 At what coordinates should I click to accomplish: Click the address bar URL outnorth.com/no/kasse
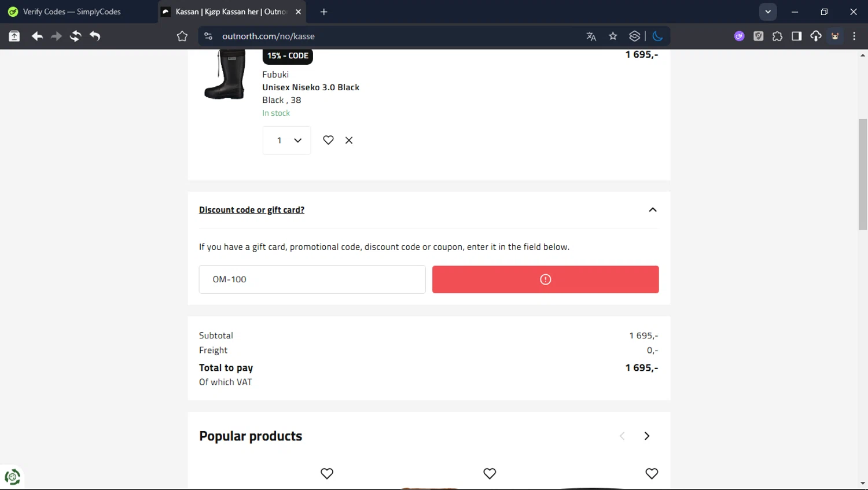click(269, 36)
